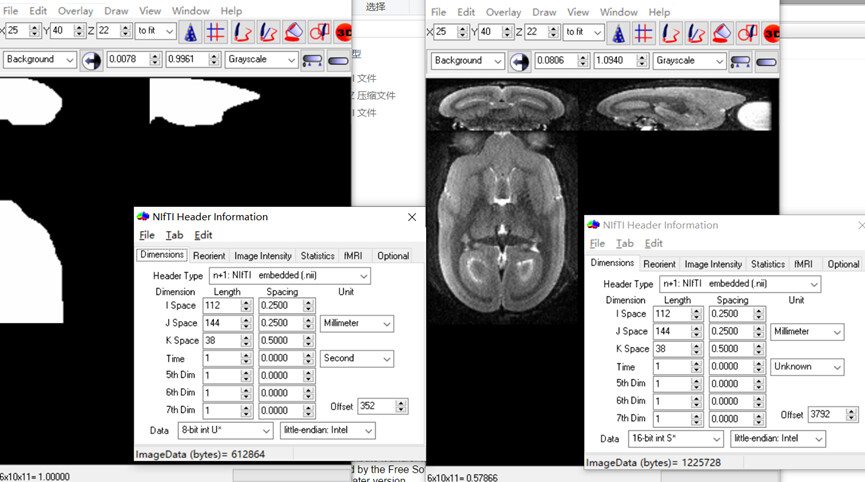This screenshot has height=482, width=865.
Task: Click the stepper arrows on the Offset 352 field
Action: pyautogui.click(x=402, y=406)
